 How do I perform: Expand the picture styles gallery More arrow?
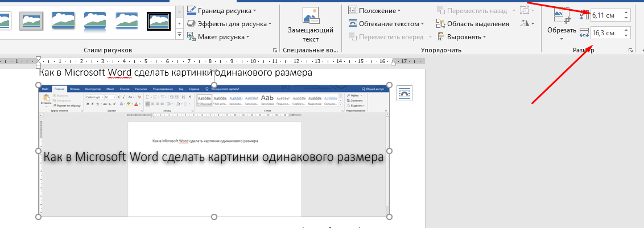180,34
